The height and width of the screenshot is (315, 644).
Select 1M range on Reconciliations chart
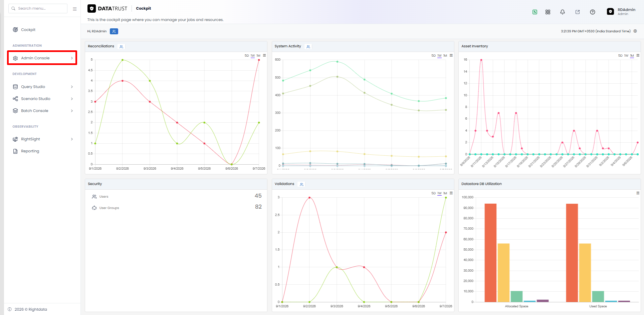(258, 56)
